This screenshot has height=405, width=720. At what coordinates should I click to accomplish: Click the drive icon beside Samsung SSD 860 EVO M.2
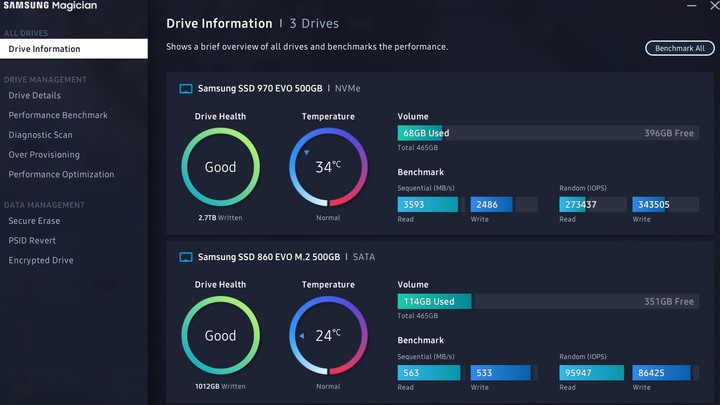tap(186, 257)
